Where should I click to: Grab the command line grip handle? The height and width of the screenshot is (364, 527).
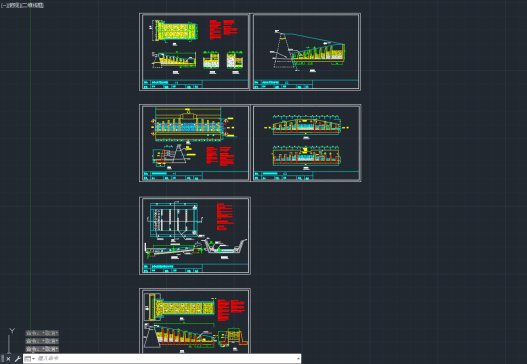pos(2,359)
